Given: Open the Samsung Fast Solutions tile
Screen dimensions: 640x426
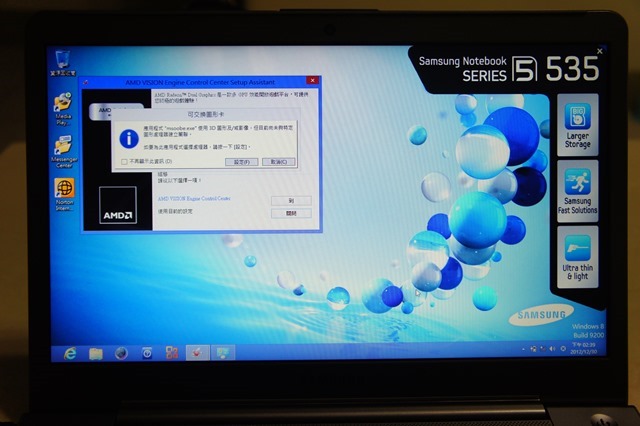Looking at the screenshot, I should (x=578, y=191).
